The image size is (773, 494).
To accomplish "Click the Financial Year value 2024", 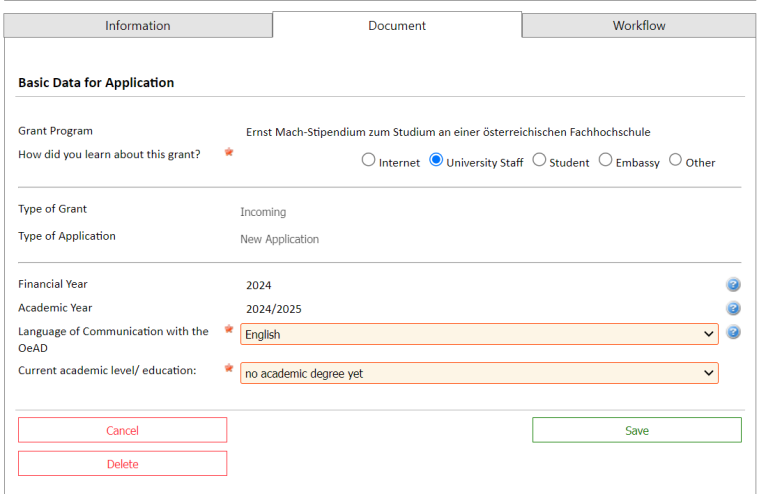I will [259, 285].
